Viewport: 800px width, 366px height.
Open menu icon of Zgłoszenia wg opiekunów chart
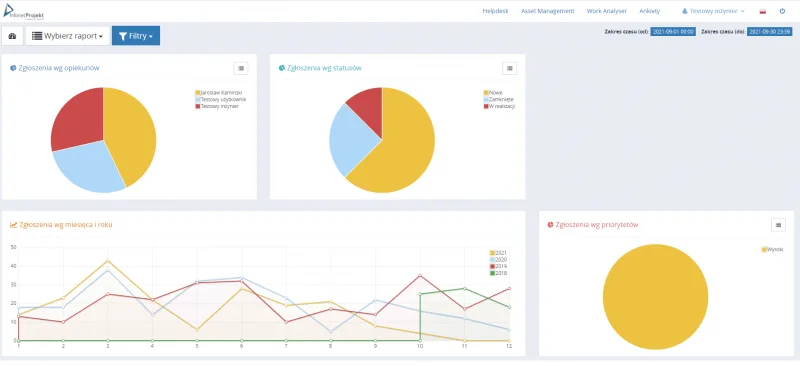241,68
